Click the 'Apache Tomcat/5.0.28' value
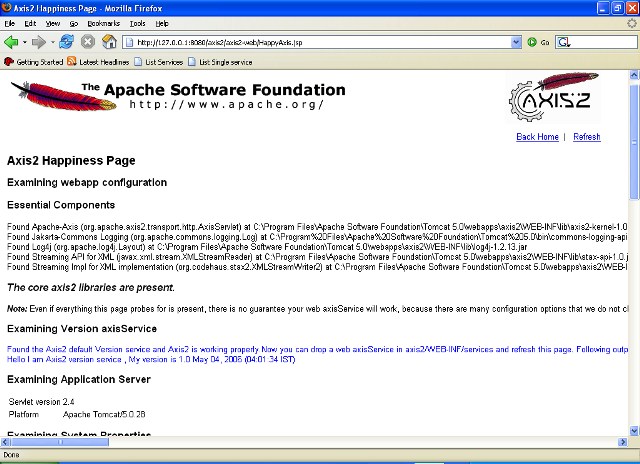The width and height of the screenshot is (640, 464). (x=104, y=415)
